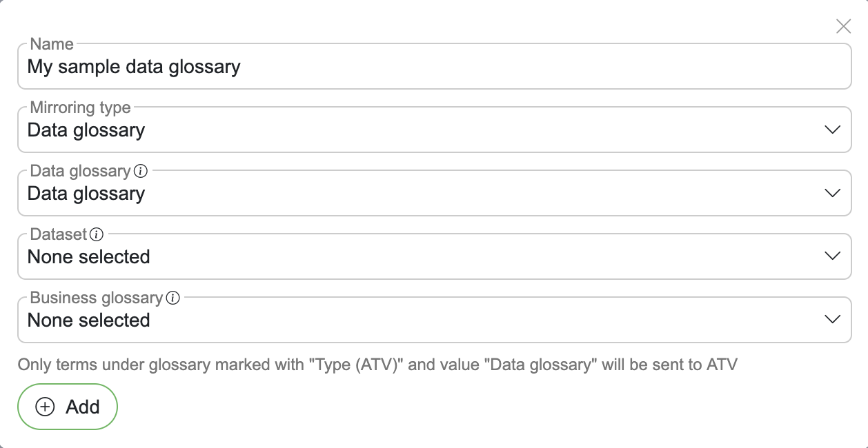Image resolution: width=868 pixels, height=448 pixels.
Task: Select the 'My sample data glossary' text
Action: 133,67
